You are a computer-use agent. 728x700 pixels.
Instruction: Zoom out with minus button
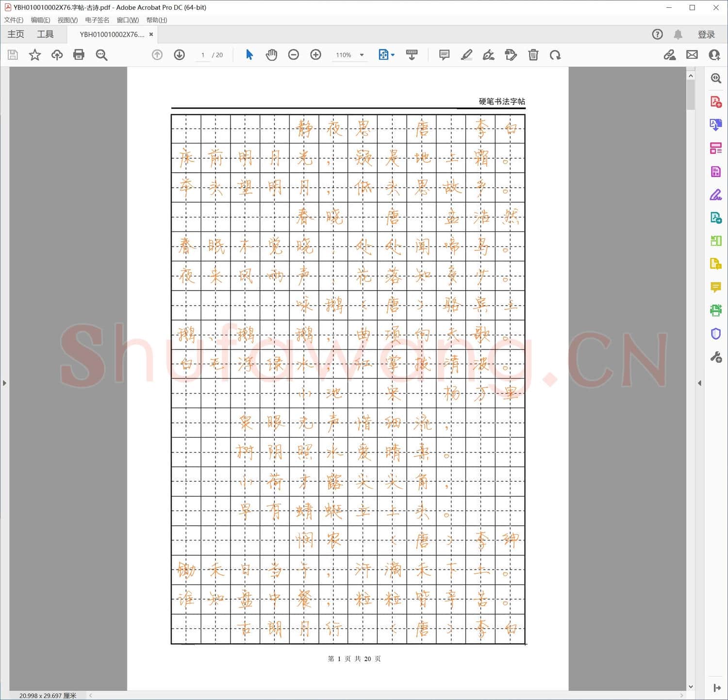pyautogui.click(x=294, y=55)
